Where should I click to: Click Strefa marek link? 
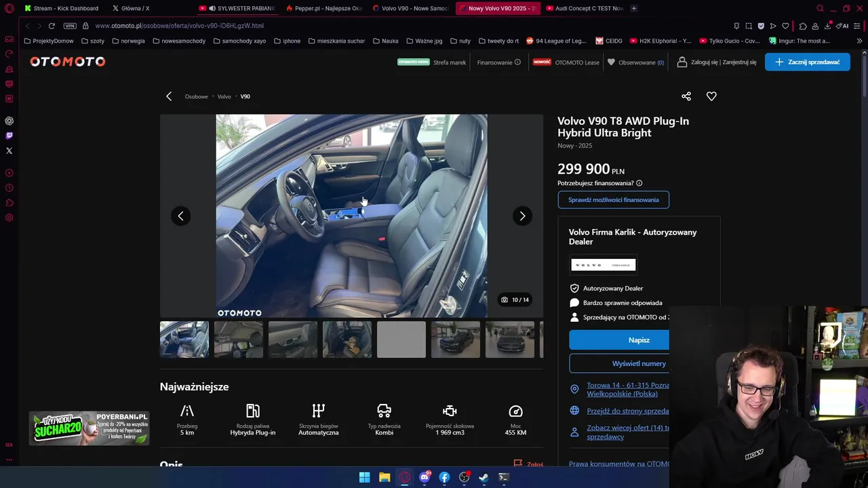click(450, 62)
